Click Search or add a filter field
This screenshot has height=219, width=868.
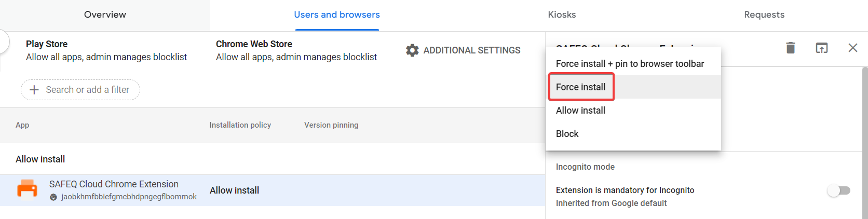click(87, 90)
